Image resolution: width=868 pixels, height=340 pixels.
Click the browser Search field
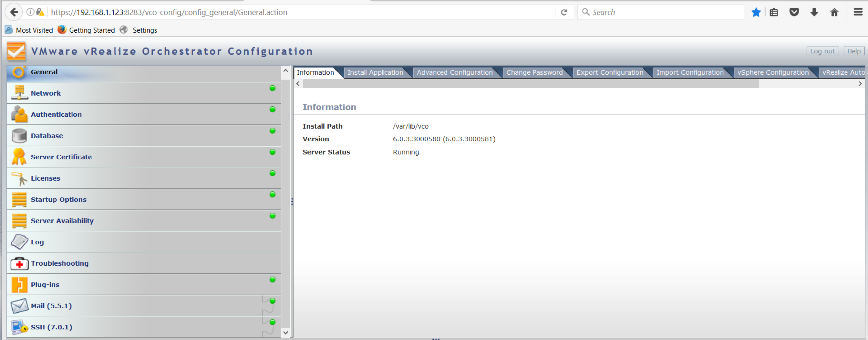pyautogui.click(x=660, y=13)
